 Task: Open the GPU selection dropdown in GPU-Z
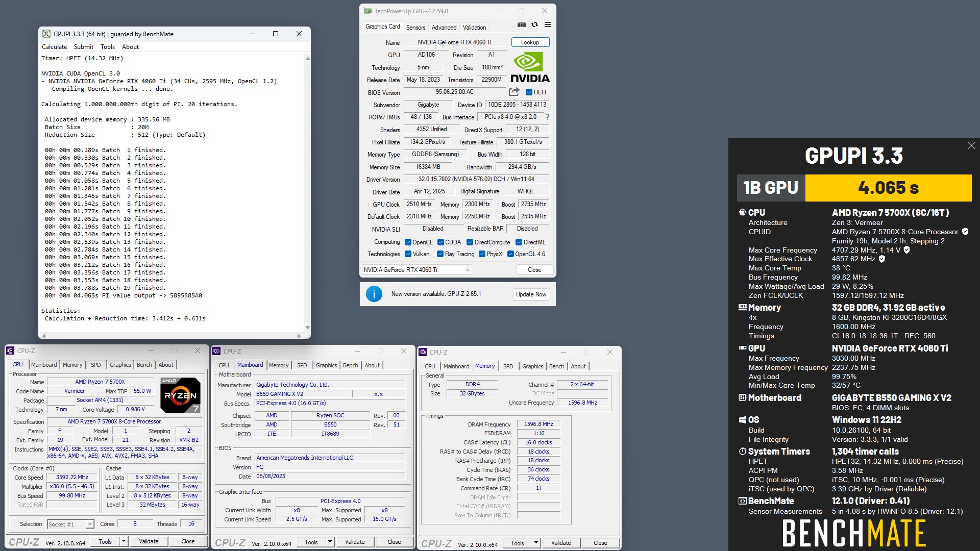417,270
